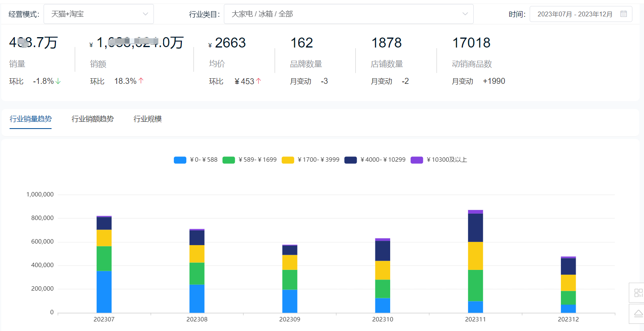Open the 经营模式 dropdown showing 天猫+淘宝
This screenshot has width=644, height=331.
point(98,14)
